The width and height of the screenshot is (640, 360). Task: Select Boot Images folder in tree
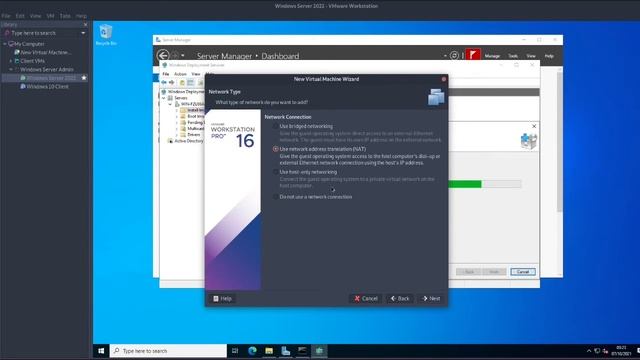coord(192,116)
